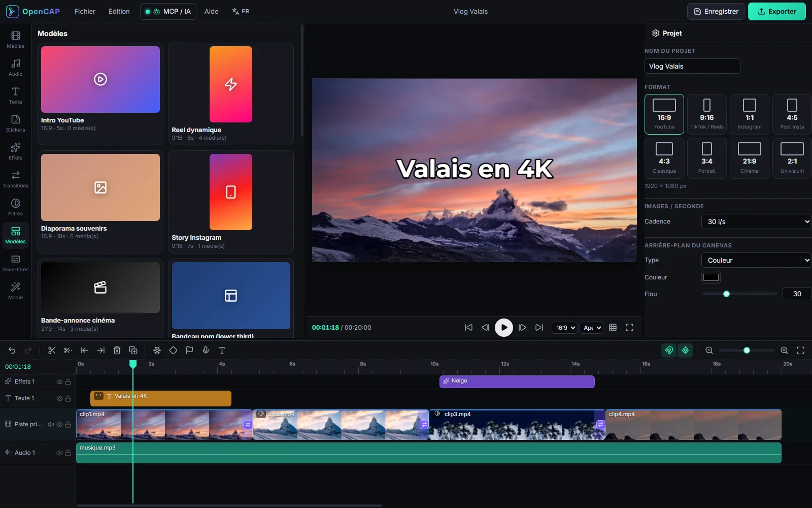Open the preview 16:9 ratio dropdown
This screenshot has width=812, height=508.
564,328
